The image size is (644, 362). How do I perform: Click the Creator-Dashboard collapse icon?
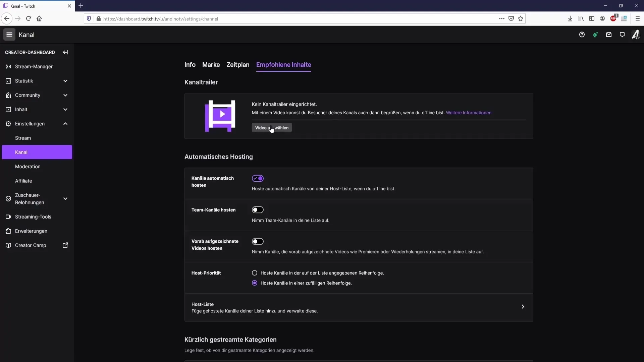[65, 52]
